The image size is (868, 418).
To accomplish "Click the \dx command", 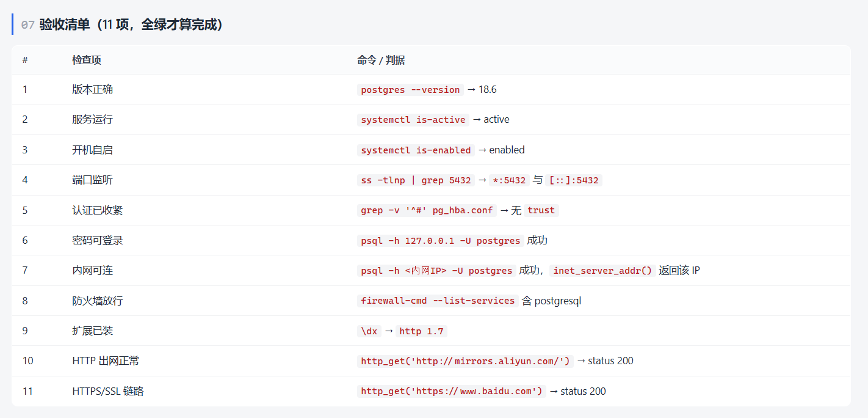I will [x=369, y=331].
